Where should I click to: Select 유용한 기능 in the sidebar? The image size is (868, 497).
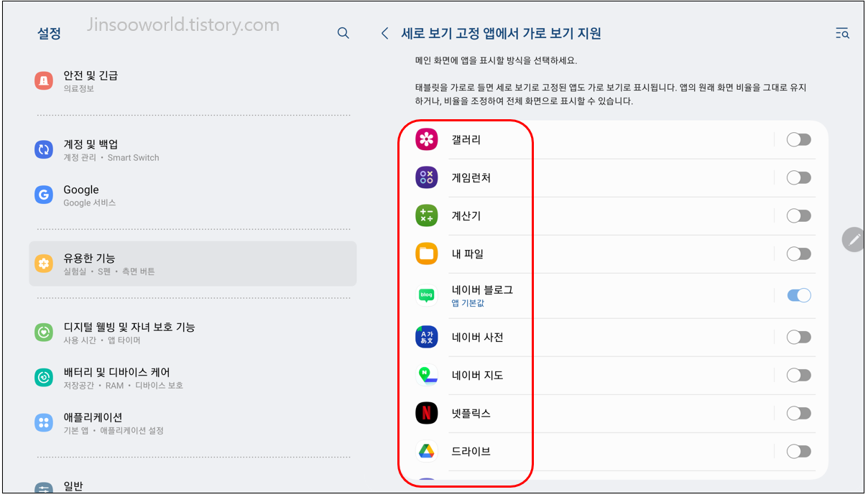tap(193, 264)
